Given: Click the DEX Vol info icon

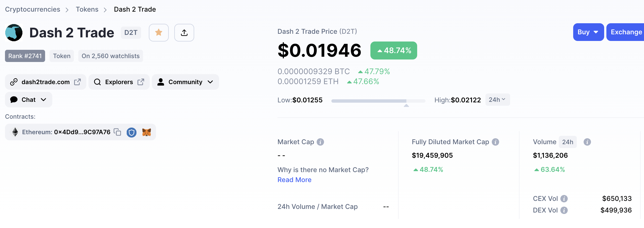Looking at the screenshot, I should (x=564, y=210).
